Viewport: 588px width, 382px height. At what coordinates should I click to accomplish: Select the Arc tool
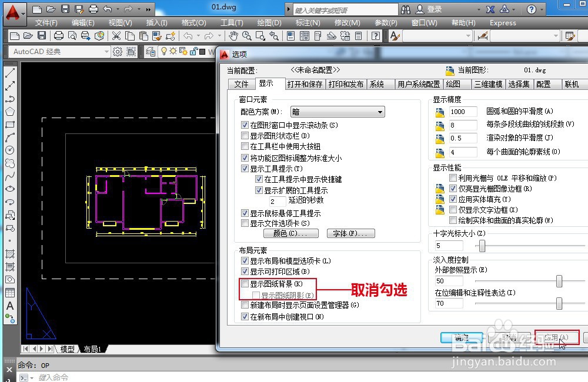(x=10, y=137)
